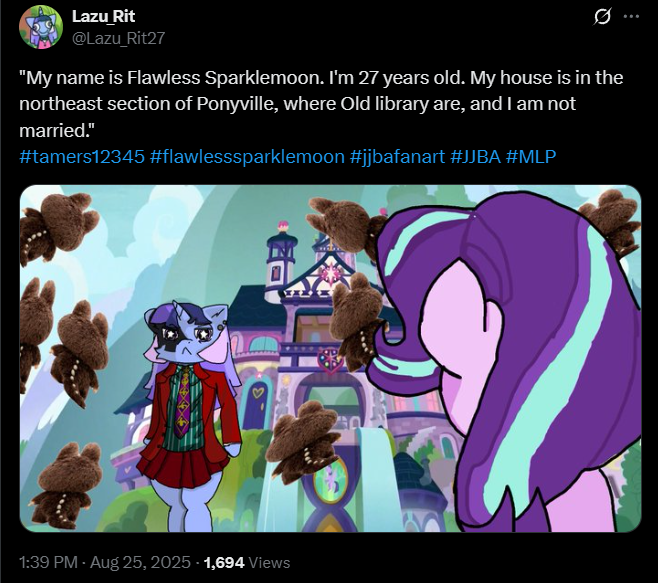Follow the #flawlesssparklemoon hashtag link

click(247, 157)
